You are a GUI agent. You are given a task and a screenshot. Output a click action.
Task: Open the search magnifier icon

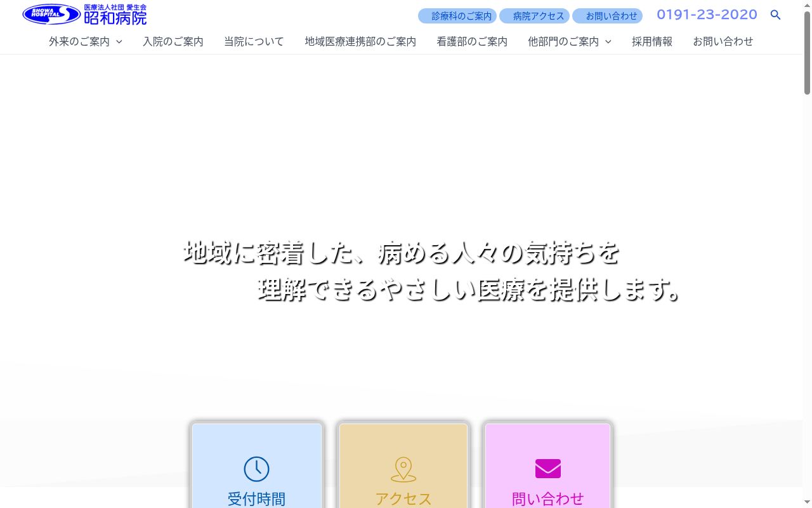[775, 15]
